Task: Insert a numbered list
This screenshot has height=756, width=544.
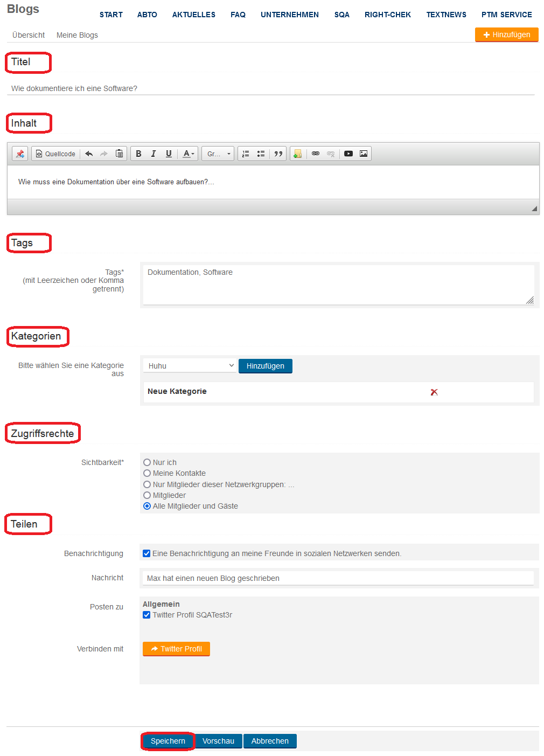Action: [246, 154]
